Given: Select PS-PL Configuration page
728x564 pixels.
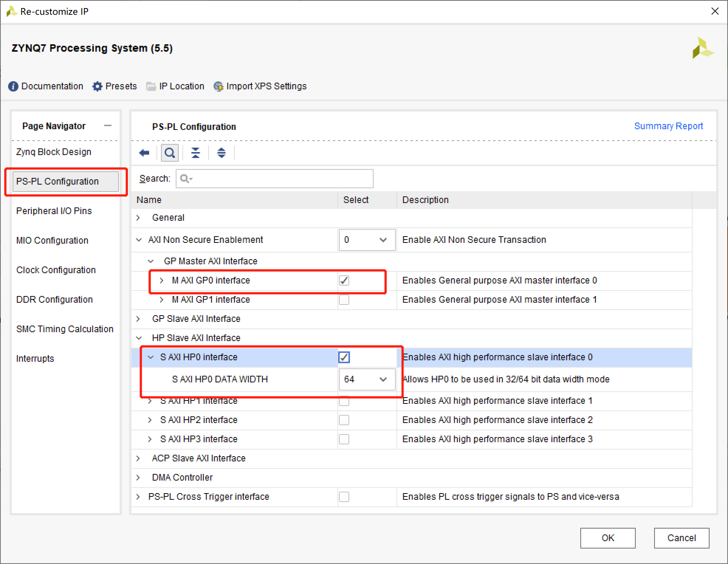Looking at the screenshot, I should coord(65,182).
